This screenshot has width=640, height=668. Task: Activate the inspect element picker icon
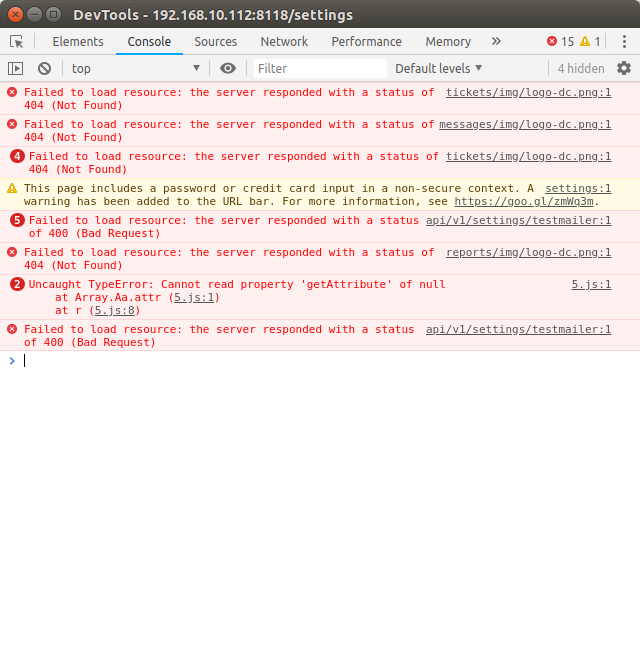click(17, 42)
